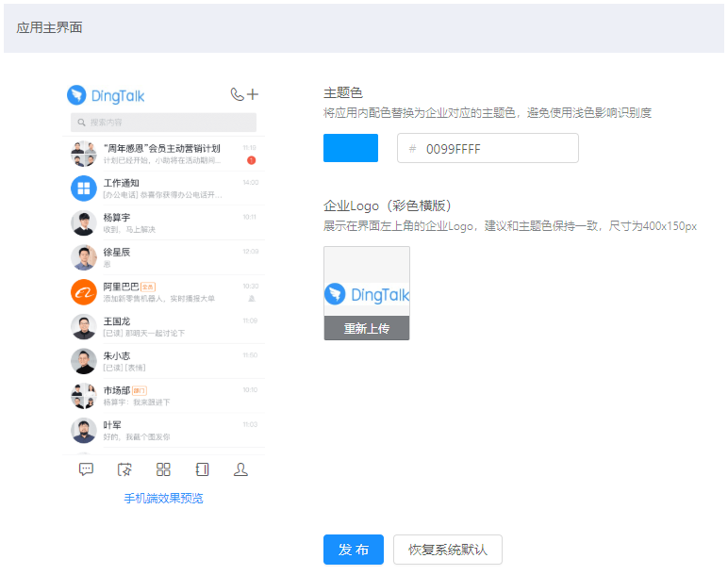Click the 搜索内容 search box in preview
Viewport: 728px width, 575px height.
163,122
